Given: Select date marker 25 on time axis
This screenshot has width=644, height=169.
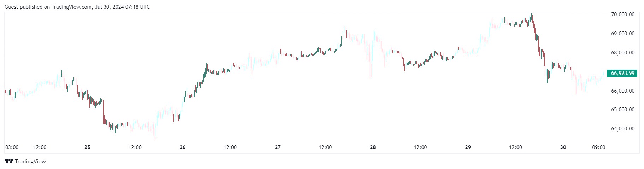Looking at the screenshot, I should (x=88, y=147).
